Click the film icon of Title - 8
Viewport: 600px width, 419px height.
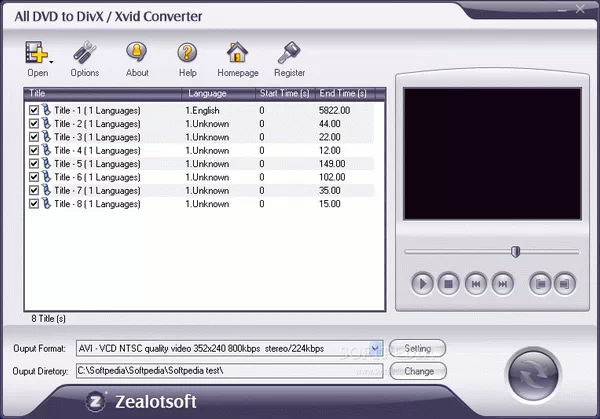(x=46, y=203)
